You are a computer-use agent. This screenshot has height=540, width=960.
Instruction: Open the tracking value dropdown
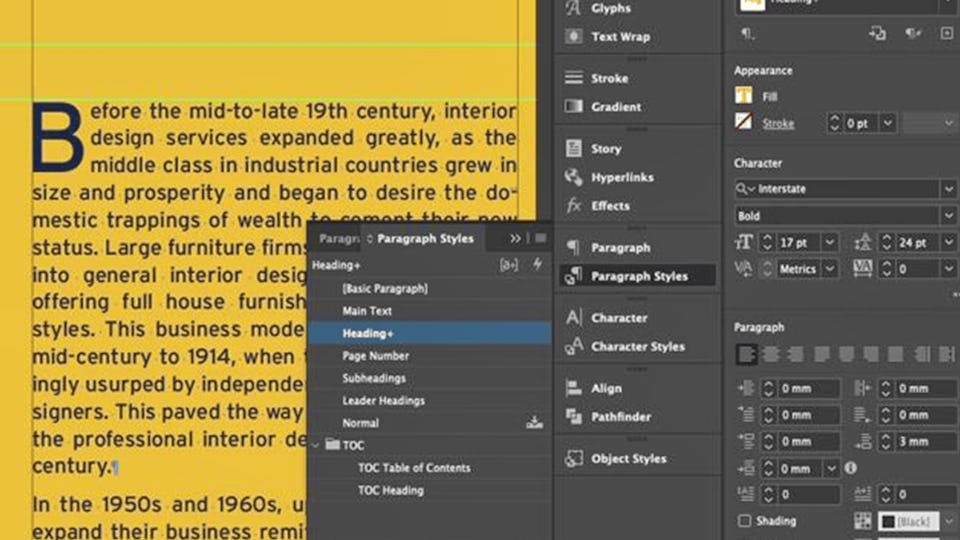point(948,269)
